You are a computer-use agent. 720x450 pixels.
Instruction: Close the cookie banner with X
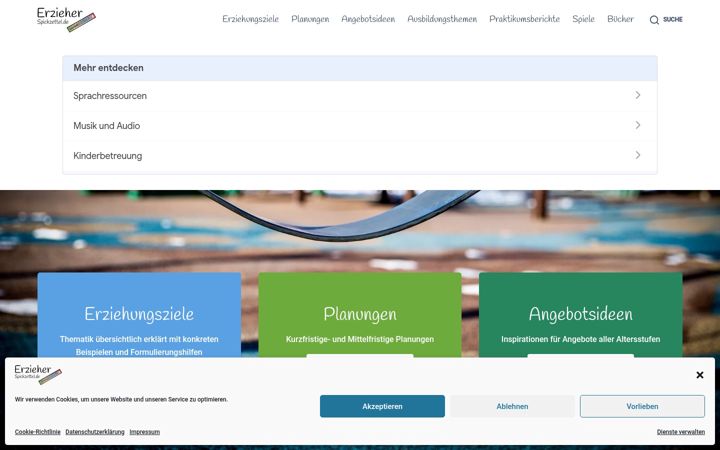pyautogui.click(x=699, y=375)
